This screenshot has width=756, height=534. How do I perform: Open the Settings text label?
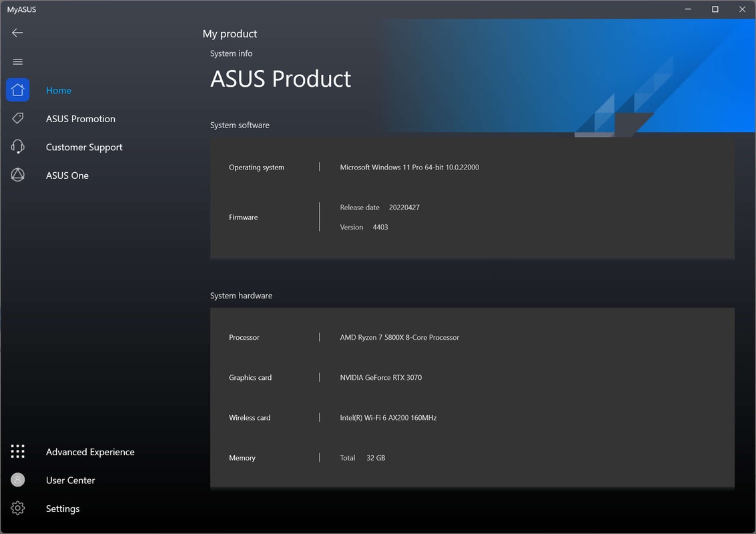tap(63, 509)
